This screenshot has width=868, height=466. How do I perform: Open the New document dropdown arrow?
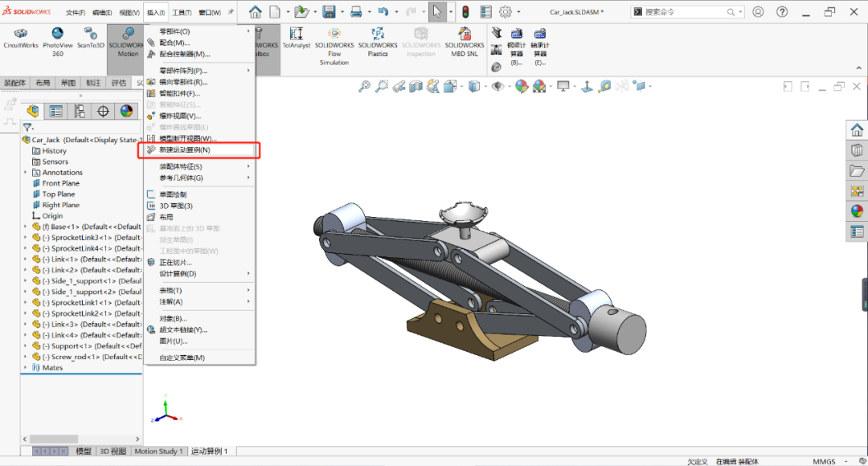click(x=288, y=11)
